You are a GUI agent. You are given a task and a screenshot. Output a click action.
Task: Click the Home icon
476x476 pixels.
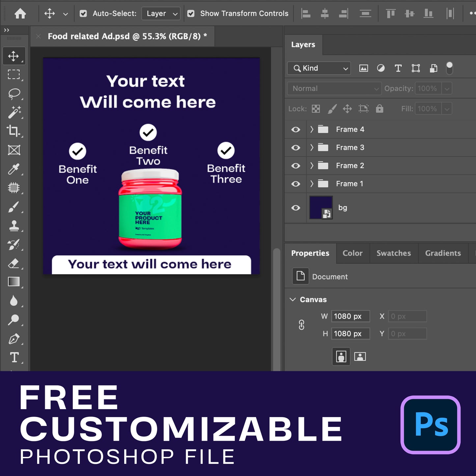coord(20,14)
